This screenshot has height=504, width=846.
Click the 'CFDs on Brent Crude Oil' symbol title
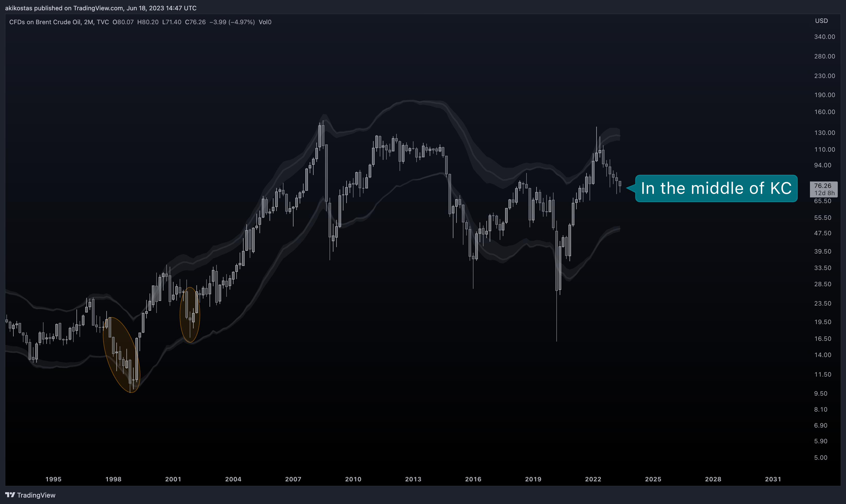click(x=45, y=22)
